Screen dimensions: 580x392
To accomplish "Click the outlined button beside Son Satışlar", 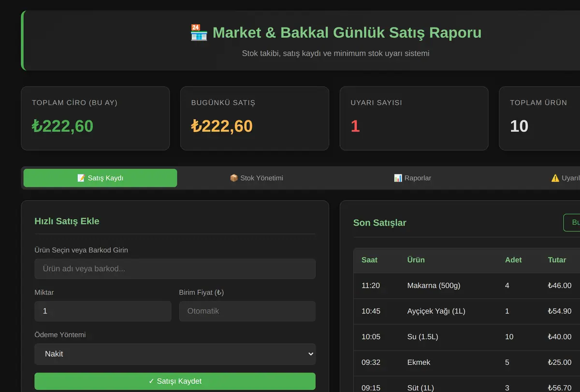I will click(x=572, y=222).
